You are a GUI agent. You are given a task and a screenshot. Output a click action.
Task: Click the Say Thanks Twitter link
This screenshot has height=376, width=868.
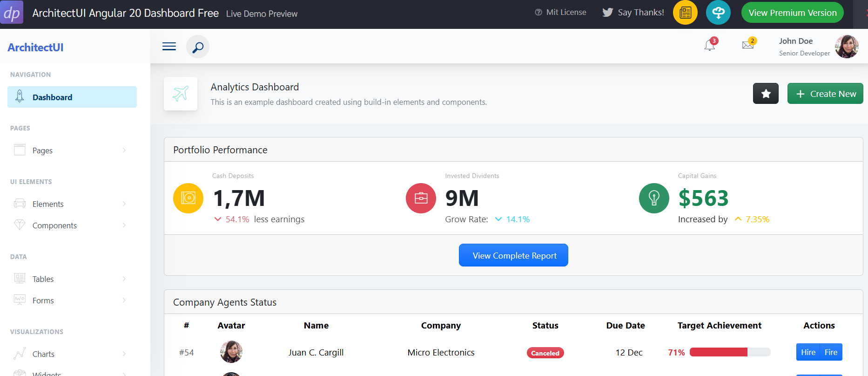[x=633, y=13]
